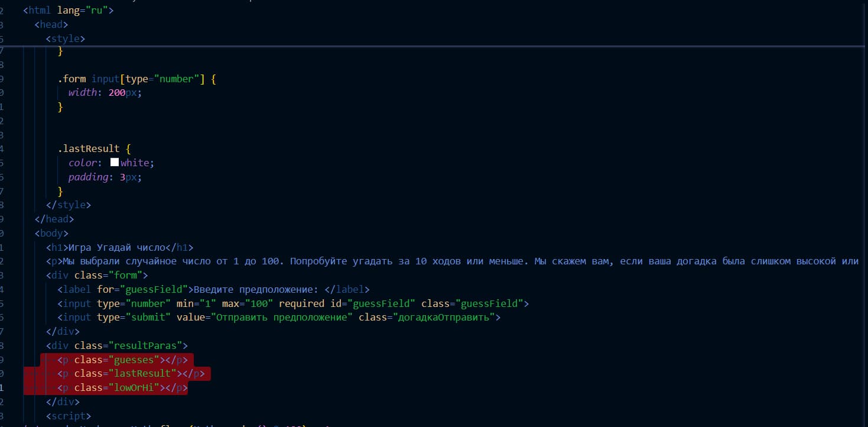Viewport: 868px width, 427px height.
Task: Click paragraph starting 'Мы выбрали случайное число'
Action: tap(452, 261)
